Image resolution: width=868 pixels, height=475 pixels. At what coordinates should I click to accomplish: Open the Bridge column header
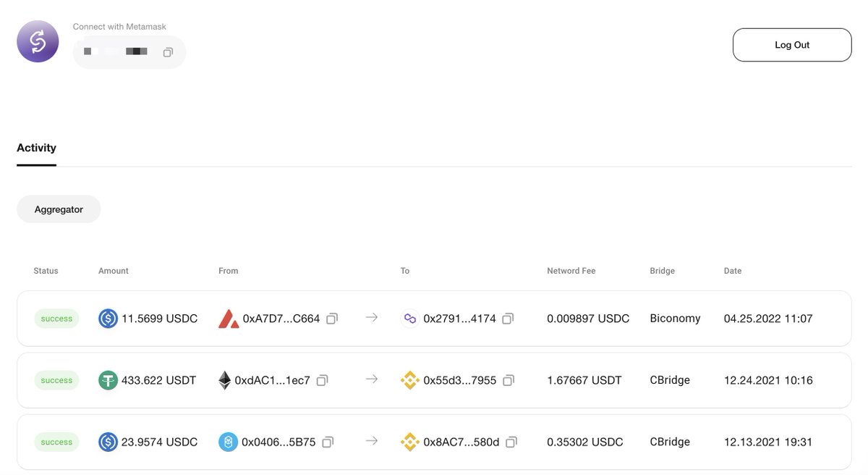662,270
